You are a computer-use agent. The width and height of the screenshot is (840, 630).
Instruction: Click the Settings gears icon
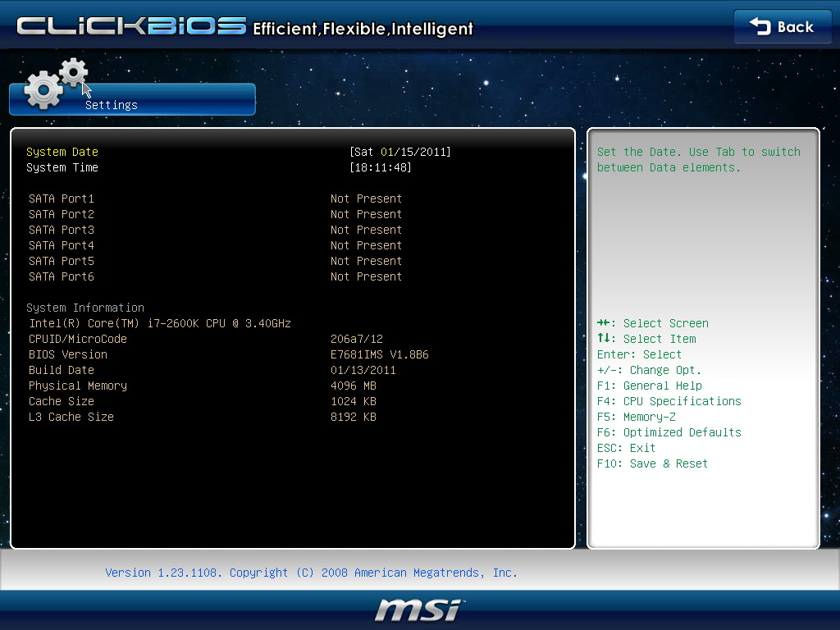(57, 84)
